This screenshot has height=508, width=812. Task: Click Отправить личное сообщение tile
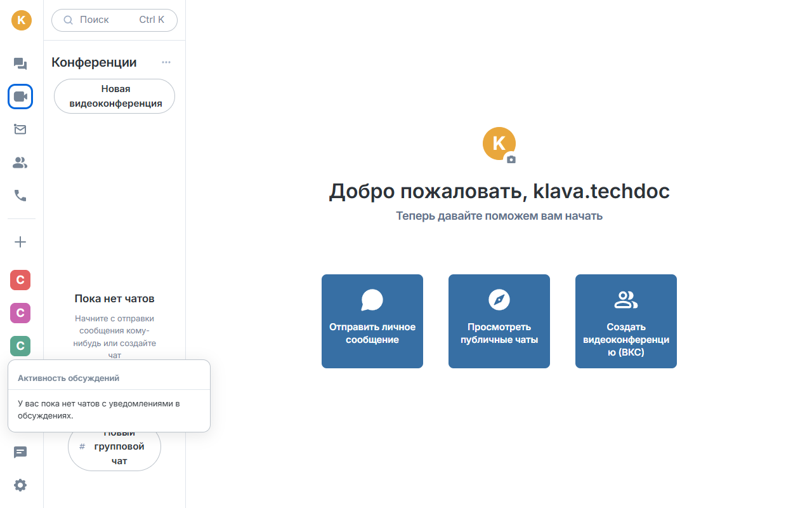[x=372, y=321]
